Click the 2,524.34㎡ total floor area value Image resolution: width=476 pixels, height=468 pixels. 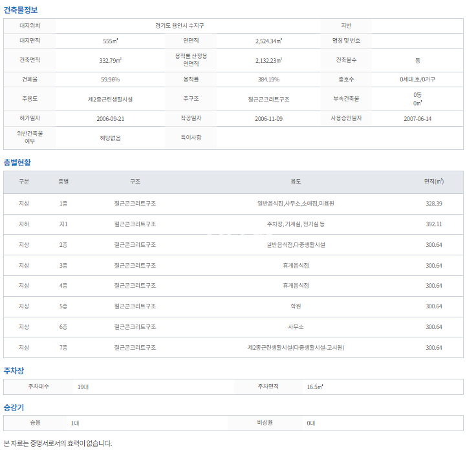[x=269, y=41]
